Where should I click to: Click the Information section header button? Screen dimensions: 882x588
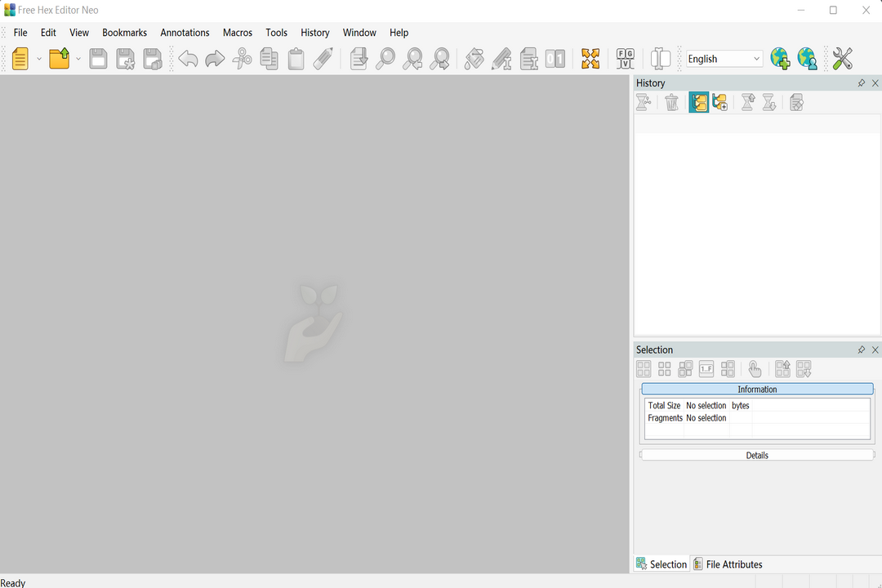tap(757, 390)
